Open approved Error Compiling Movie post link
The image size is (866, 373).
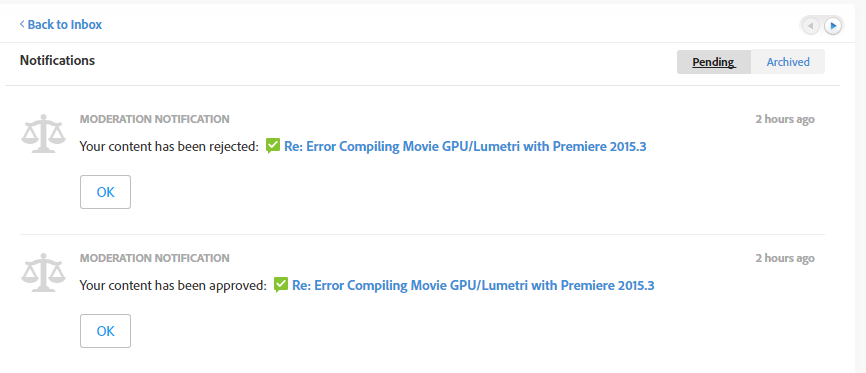(473, 286)
